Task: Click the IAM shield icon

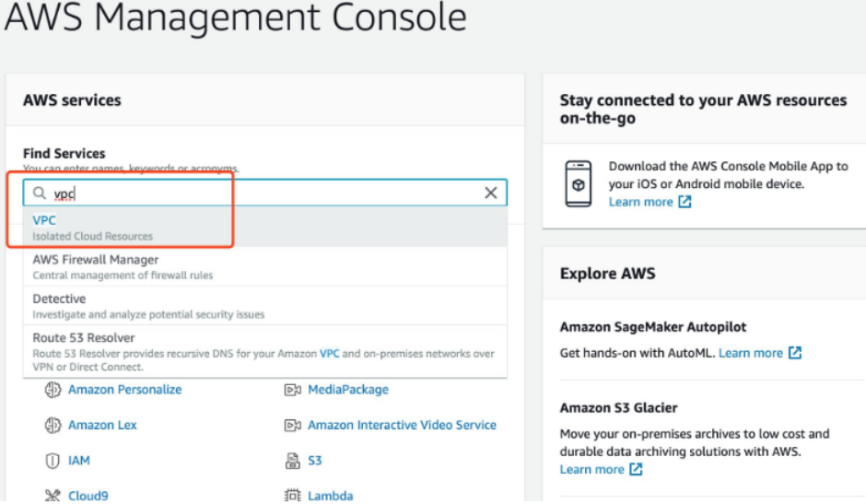Action: (x=53, y=461)
